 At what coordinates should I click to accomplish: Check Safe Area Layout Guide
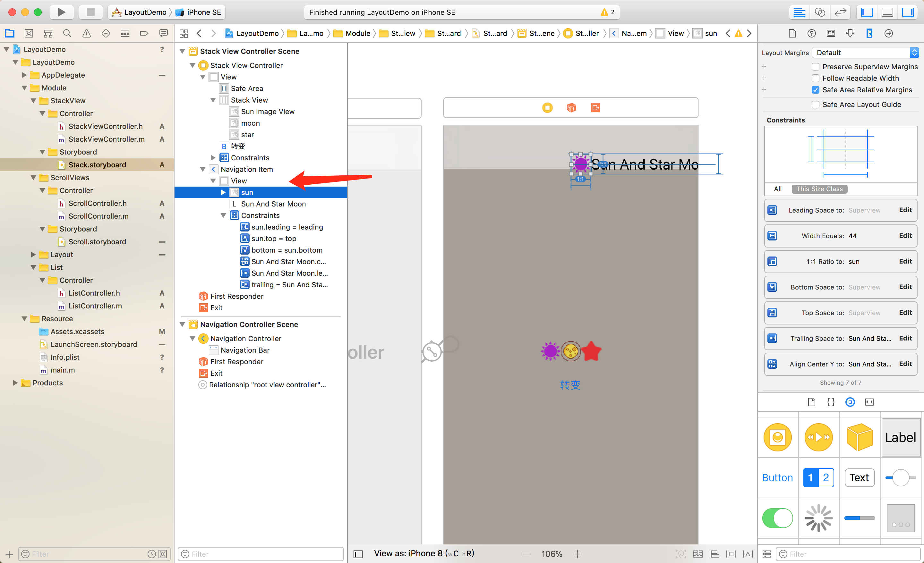click(x=815, y=105)
